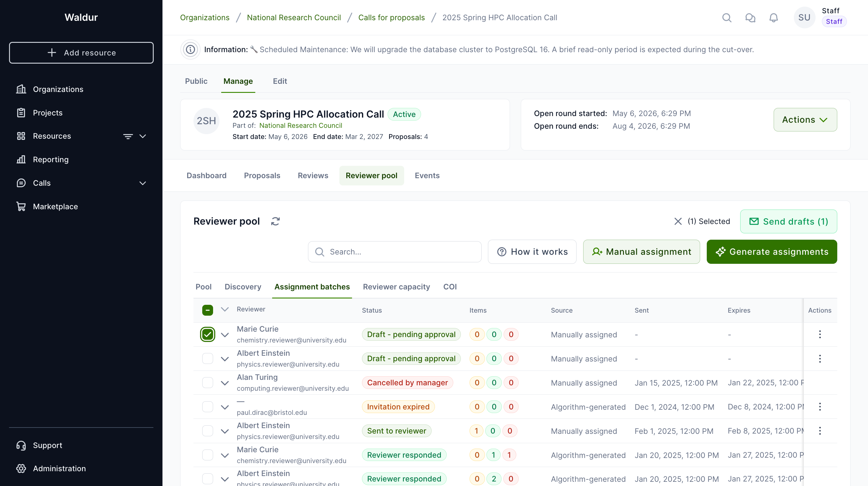Screen dimensions: 868x486
Task: Expand all rows via header chevron
Action: point(225,309)
